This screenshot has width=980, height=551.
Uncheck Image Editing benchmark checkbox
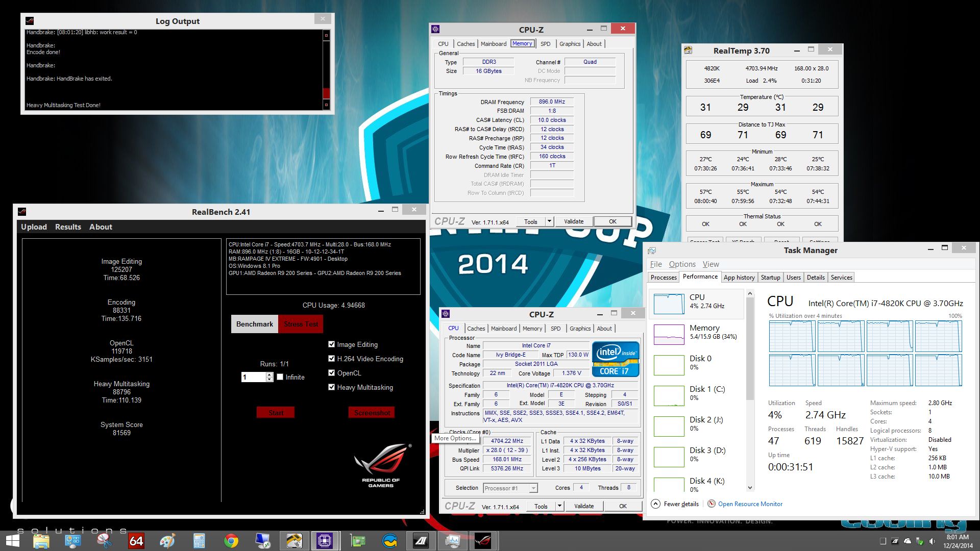tap(331, 344)
